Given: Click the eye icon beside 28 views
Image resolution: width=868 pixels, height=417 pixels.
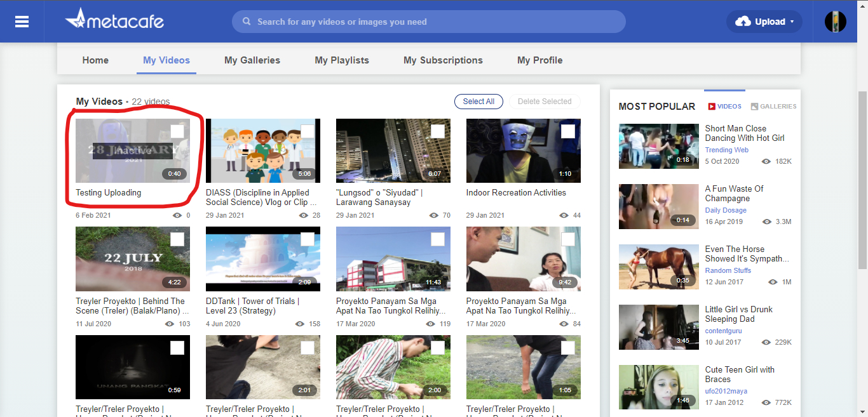Looking at the screenshot, I should (x=304, y=216).
